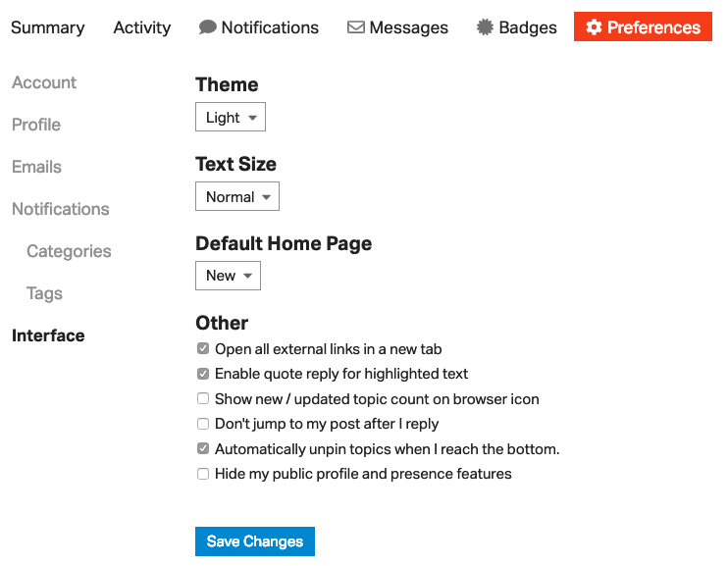The image size is (728, 566).
Task: Check Don't jump to my post after reply
Action: point(203,424)
